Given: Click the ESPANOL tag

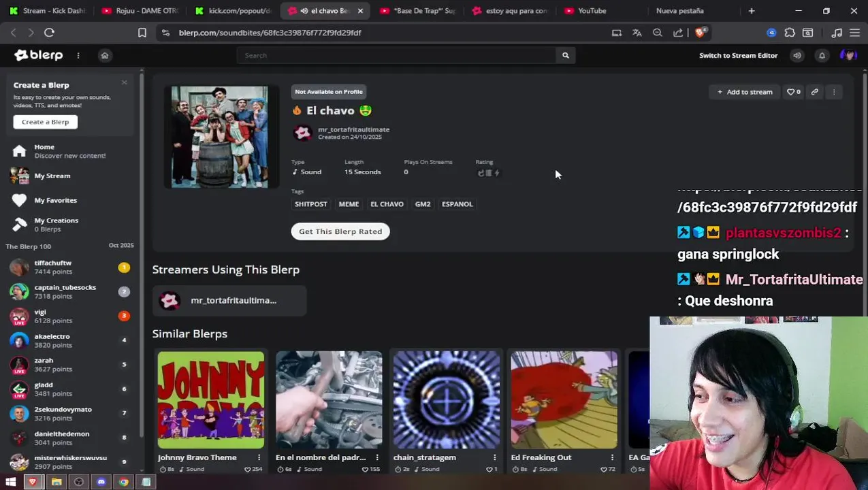Looking at the screenshot, I should (x=457, y=204).
